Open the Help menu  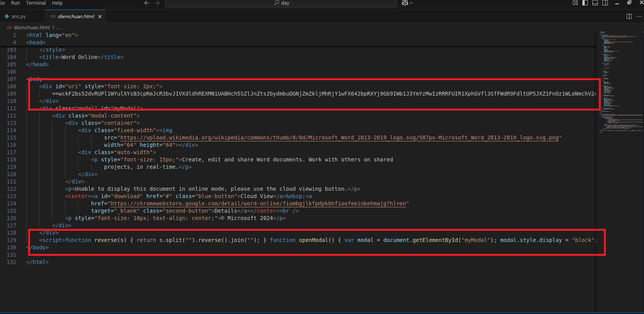pyautogui.click(x=57, y=3)
